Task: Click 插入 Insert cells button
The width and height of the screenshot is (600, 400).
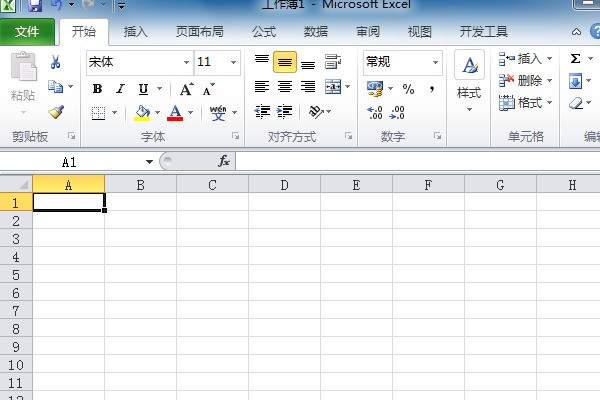Action: pyautogui.click(x=525, y=59)
